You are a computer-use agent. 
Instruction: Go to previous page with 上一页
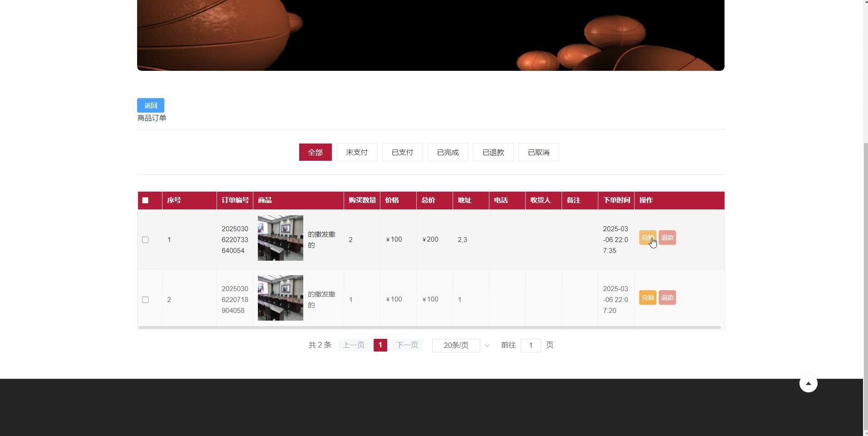coord(354,345)
